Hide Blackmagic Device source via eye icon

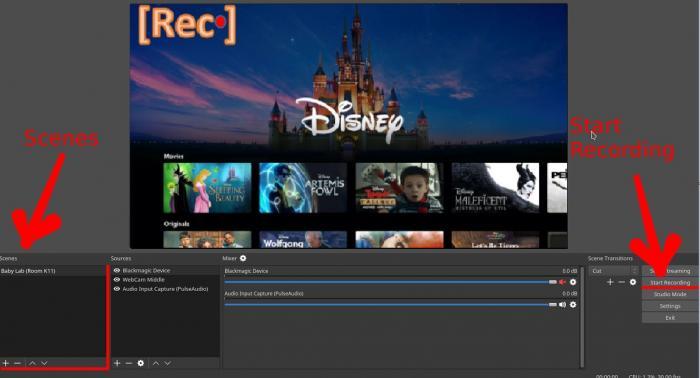[117, 270]
